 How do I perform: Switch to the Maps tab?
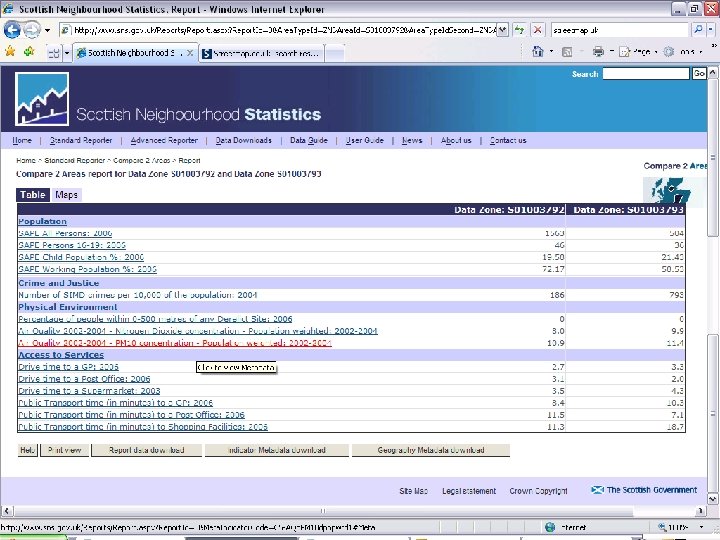66,195
